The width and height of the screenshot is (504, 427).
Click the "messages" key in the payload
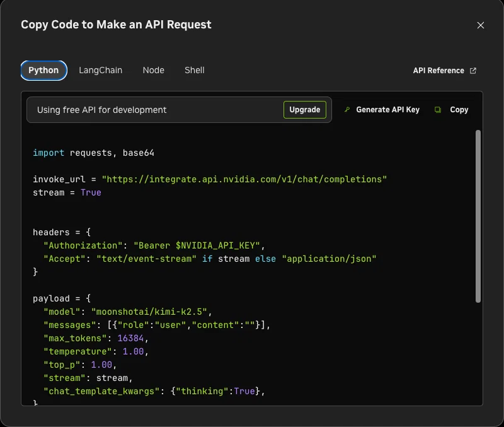(70, 325)
